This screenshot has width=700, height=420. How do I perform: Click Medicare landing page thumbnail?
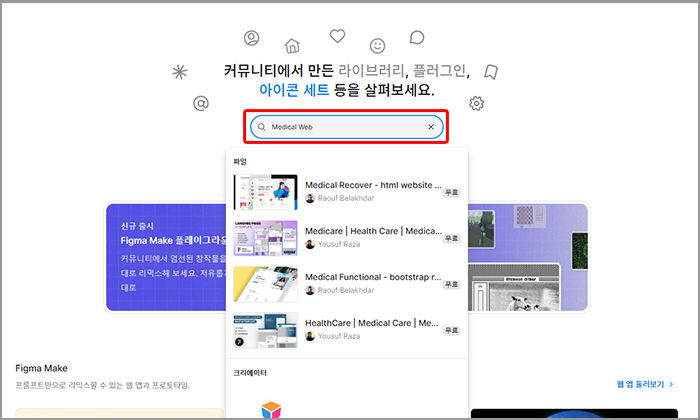pos(266,238)
